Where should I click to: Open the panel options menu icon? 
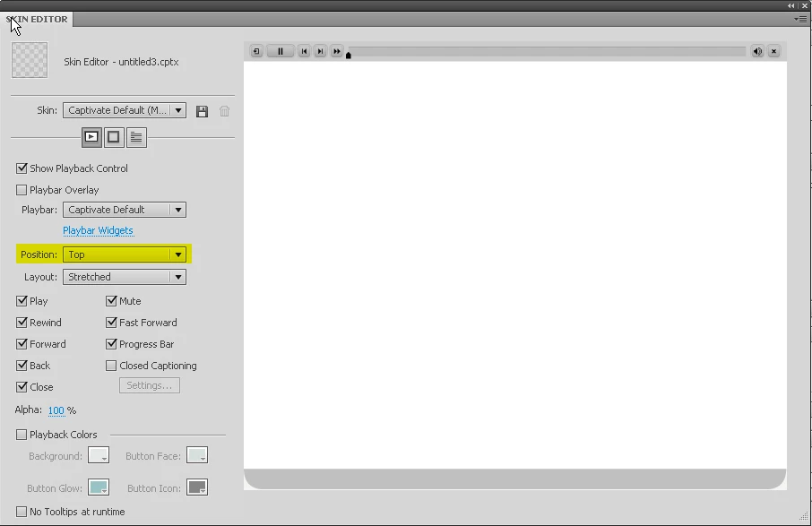(x=800, y=19)
